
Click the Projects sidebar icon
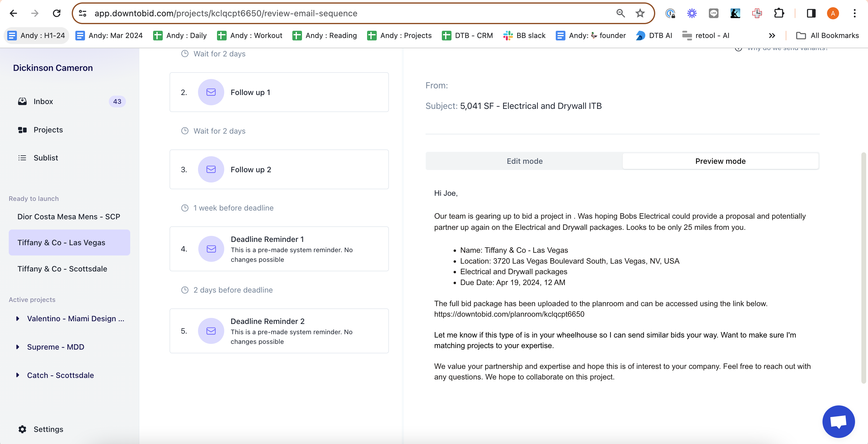(22, 130)
